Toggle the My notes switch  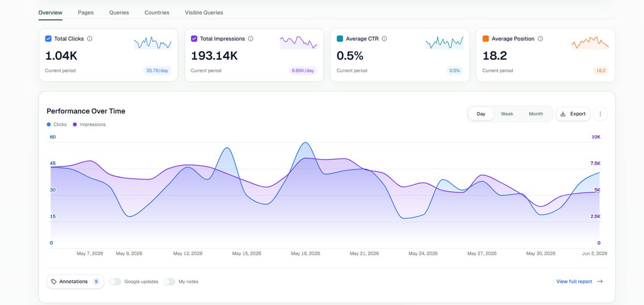169,281
